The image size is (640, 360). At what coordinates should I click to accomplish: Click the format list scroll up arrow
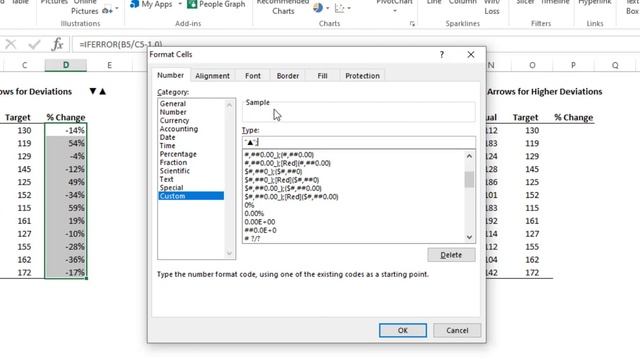pyautogui.click(x=469, y=156)
